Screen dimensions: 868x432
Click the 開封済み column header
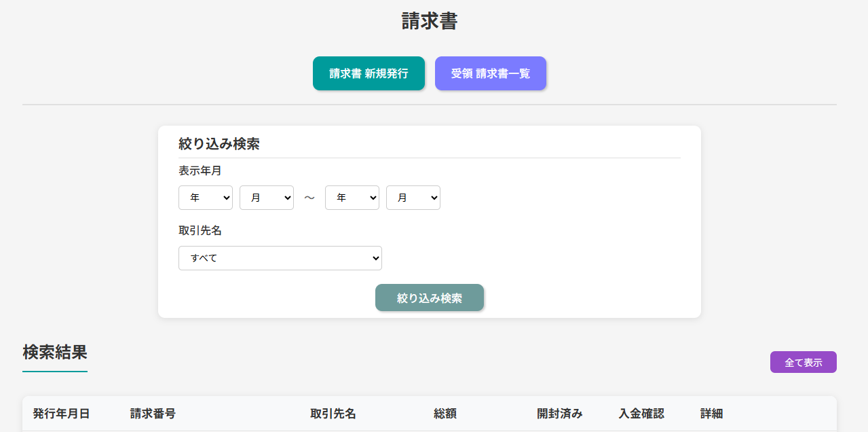coord(560,414)
